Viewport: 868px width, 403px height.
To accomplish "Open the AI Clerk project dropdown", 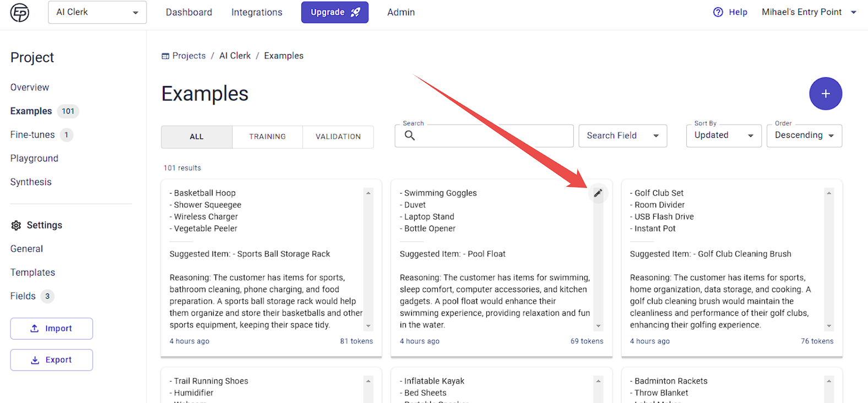I will [x=97, y=12].
